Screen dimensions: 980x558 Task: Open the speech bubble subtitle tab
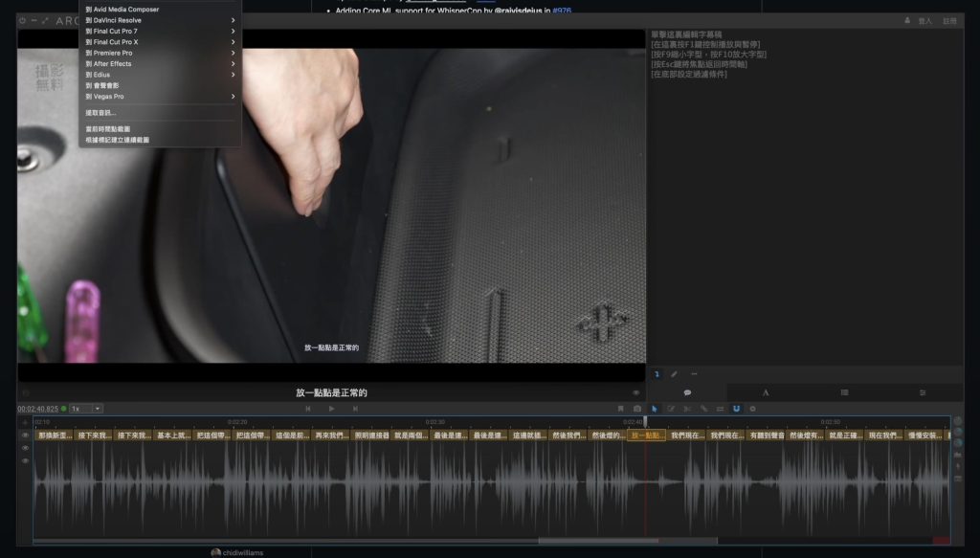tap(687, 392)
